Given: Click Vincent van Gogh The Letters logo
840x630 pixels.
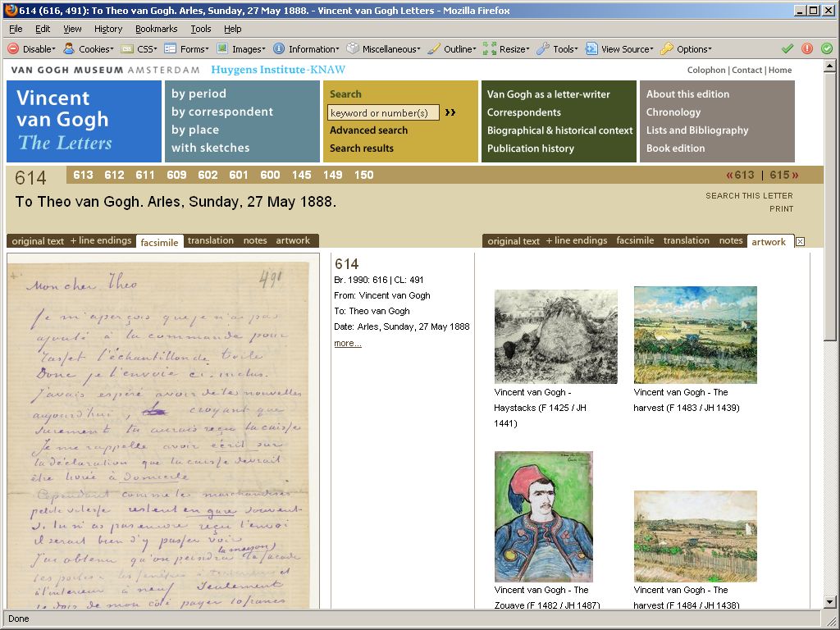Looking at the screenshot, I should click(84, 121).
